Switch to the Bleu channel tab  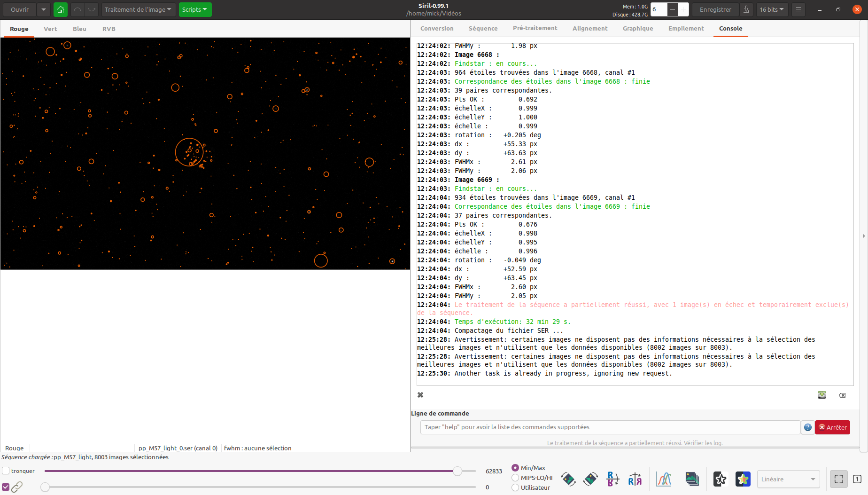tap(79, 29)
